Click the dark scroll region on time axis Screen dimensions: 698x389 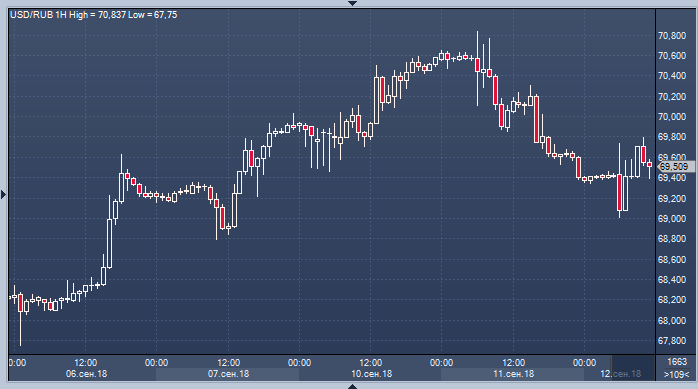(x=633, y=368)
